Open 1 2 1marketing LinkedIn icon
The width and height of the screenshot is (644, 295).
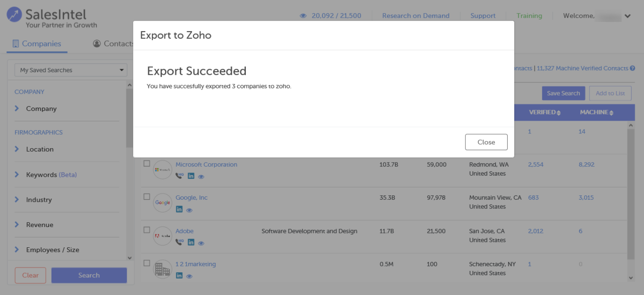(x=179, y=276)
